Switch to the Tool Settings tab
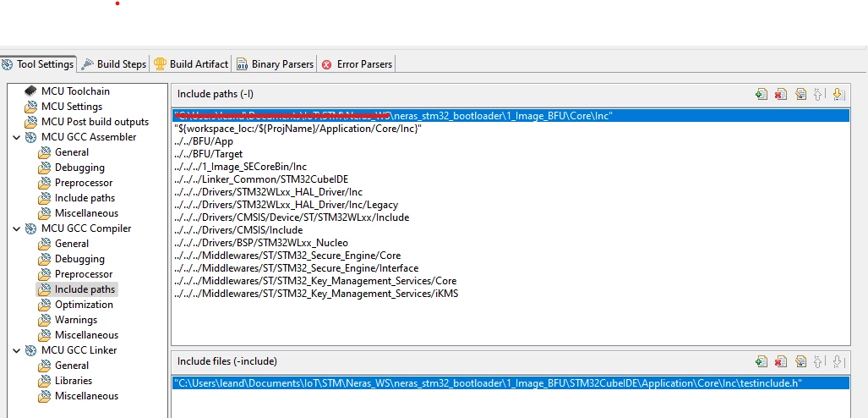 (x=38, y=64)
